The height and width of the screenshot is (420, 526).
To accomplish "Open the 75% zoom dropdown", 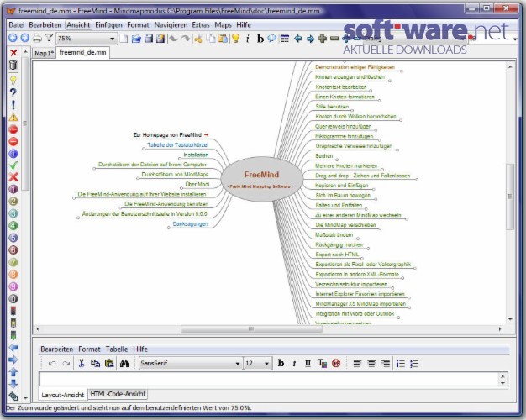I will 113,39.
